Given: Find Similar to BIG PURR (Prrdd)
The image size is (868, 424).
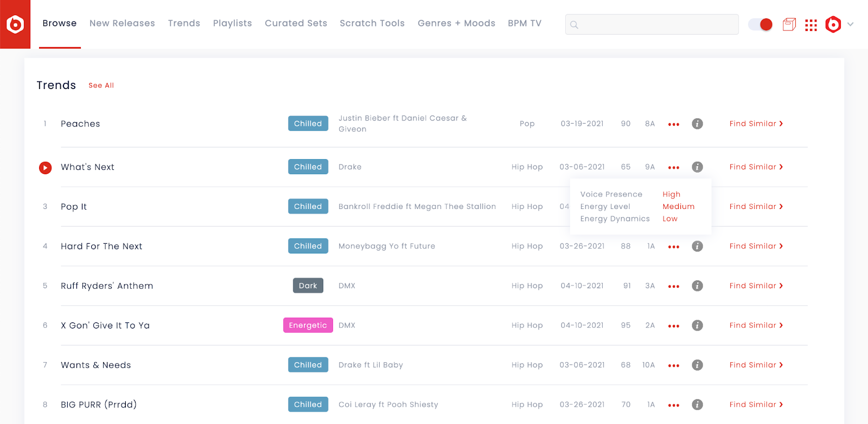Looking at the screenshot, I should tap(756, 405).
